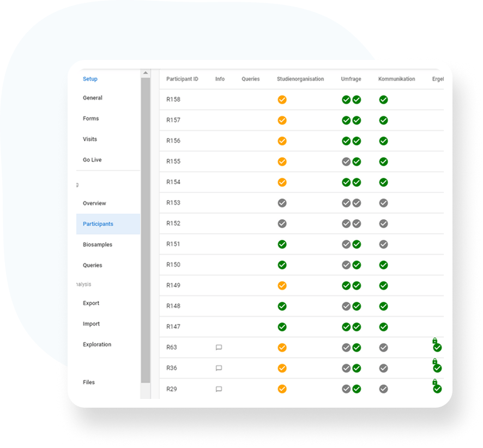Click the info comment icon for R63
This screenshot has width=483, height=448.
point(219,347)
